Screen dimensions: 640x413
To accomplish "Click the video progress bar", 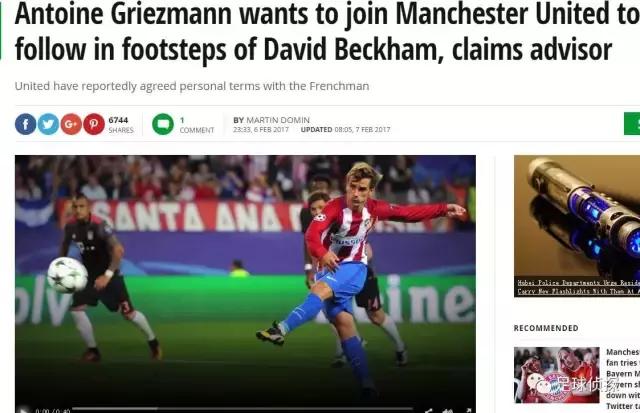I will tap(242, 408).
